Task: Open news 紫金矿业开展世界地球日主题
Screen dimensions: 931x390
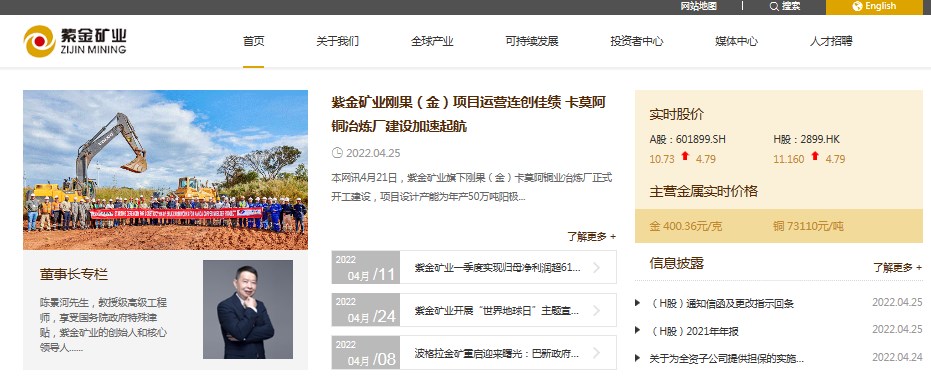Action: (x=497, y=310)
